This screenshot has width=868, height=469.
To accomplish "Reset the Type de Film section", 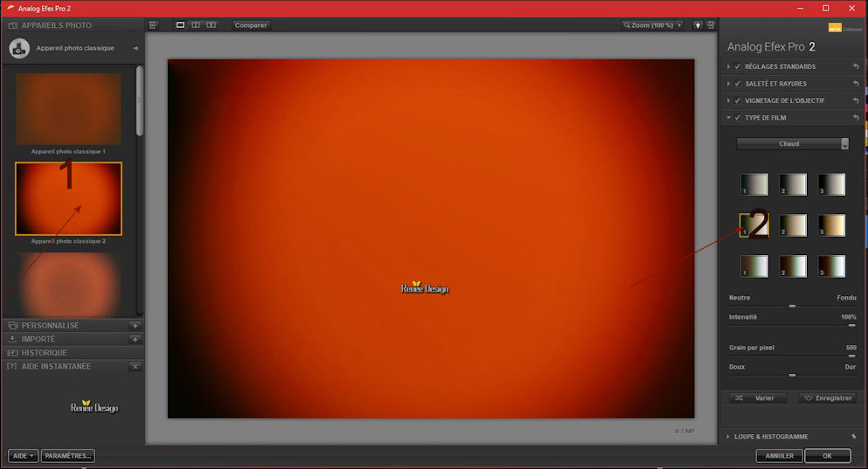I will (x=856, y=118).
